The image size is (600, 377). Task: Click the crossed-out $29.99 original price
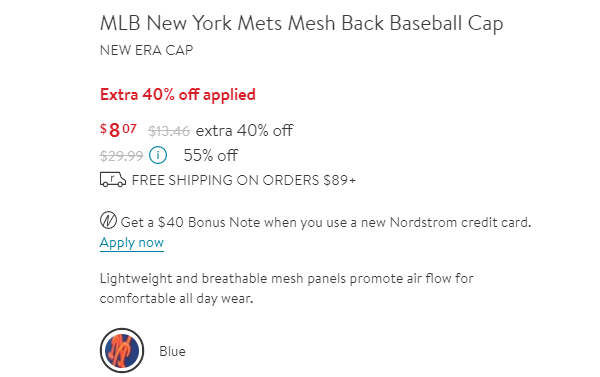tap(122, 156)
